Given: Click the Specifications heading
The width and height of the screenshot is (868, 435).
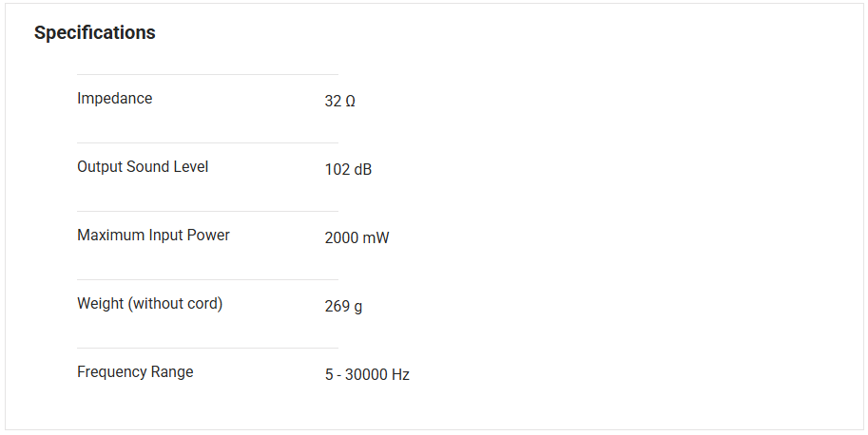Looking at the screenshot, I should pos(95,33).
